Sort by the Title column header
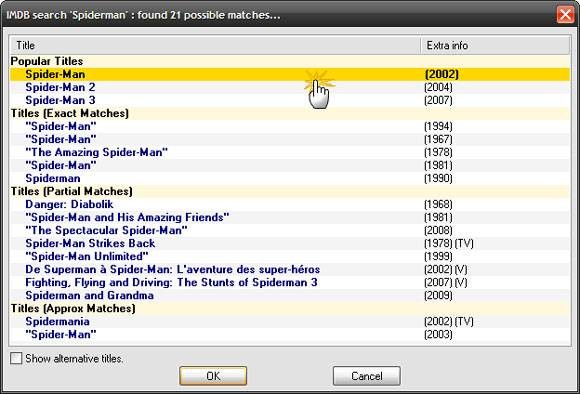Screen dimensions: 580x394 [215, 46]
